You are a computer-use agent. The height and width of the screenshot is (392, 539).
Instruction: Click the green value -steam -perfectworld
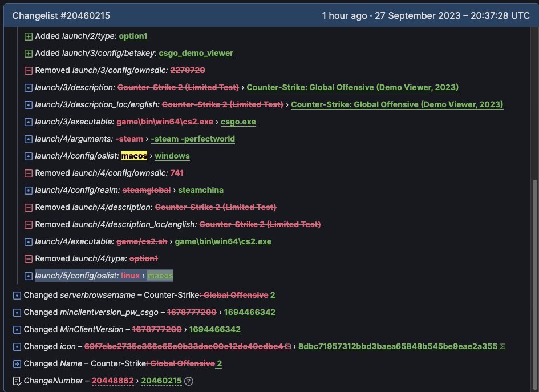pos(193,139)
